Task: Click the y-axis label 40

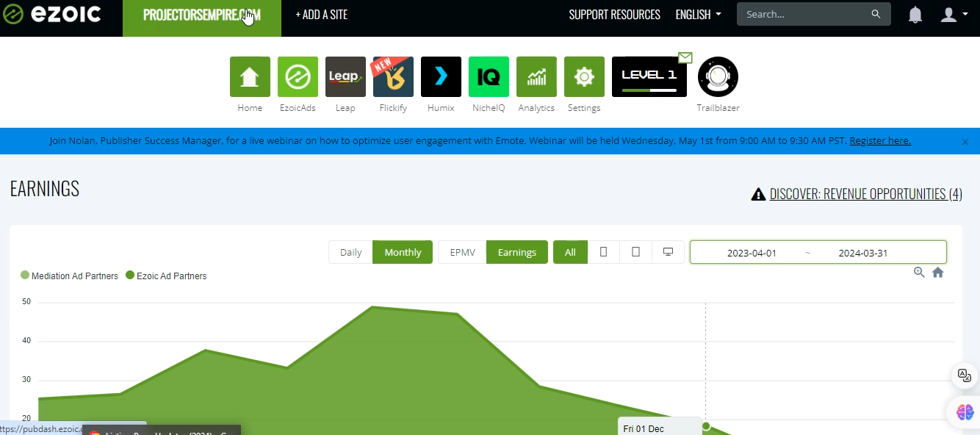Action: [x=26, y=341]
